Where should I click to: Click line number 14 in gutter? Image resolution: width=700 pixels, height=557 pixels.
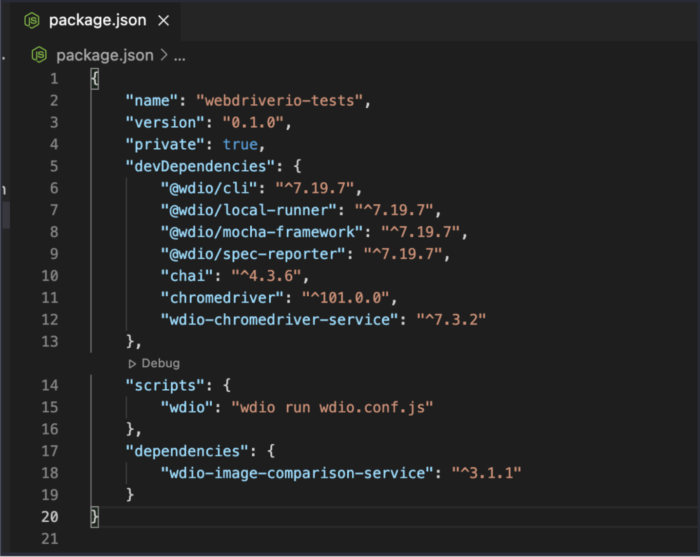pyautogui.click(x=49, y=385)
